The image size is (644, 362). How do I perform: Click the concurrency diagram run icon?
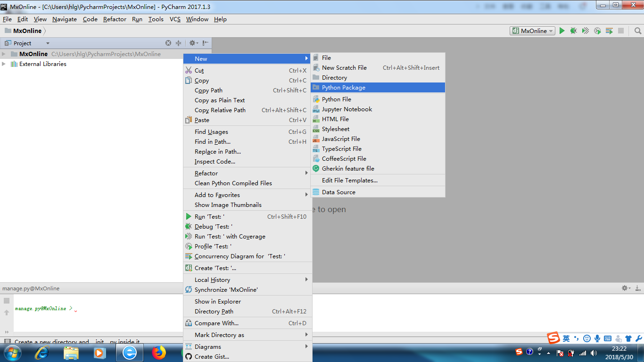point(609,31)
